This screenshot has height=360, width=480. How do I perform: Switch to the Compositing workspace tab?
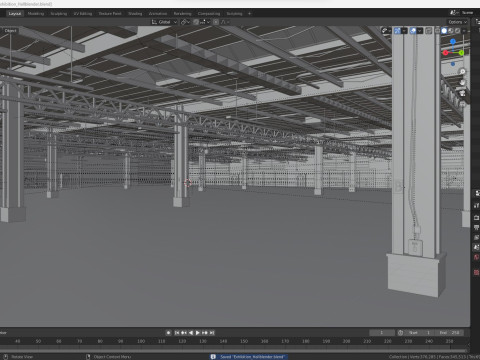point(209,13)
